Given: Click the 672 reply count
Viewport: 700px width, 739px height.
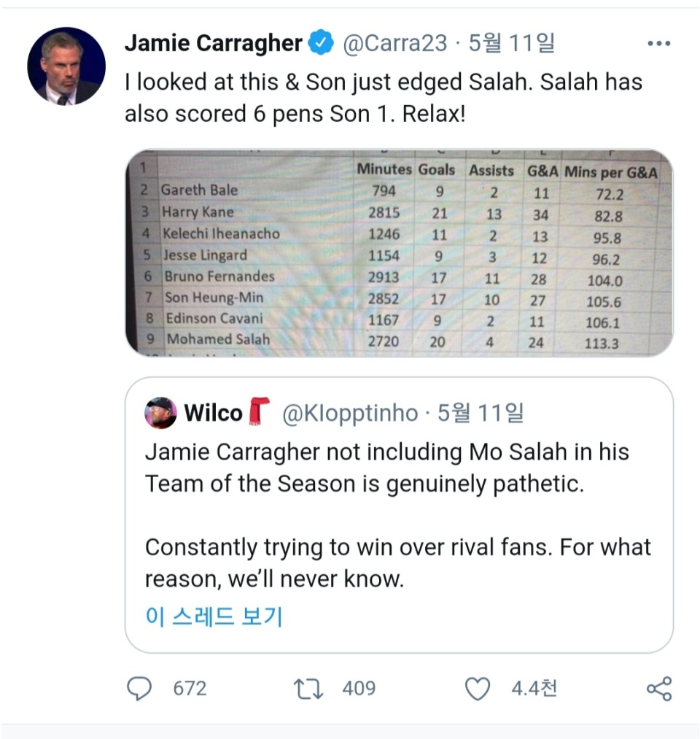Looking at the screenshot, I should [x=190, y=688].
